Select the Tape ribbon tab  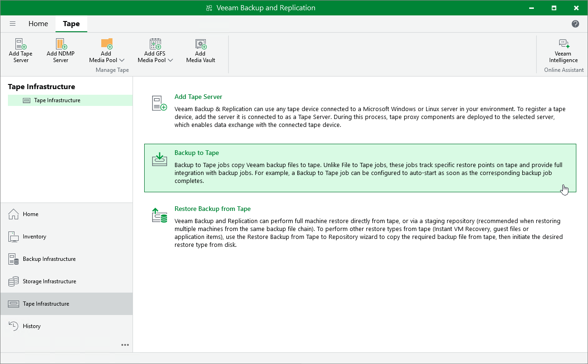point(71,24)
